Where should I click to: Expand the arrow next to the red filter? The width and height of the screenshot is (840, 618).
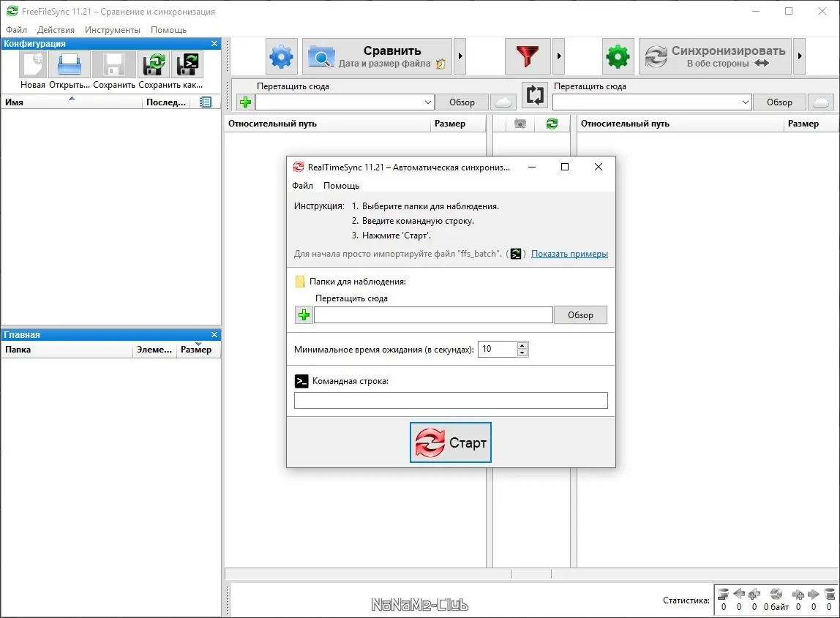pyautogui.click(x=559, y=56)
